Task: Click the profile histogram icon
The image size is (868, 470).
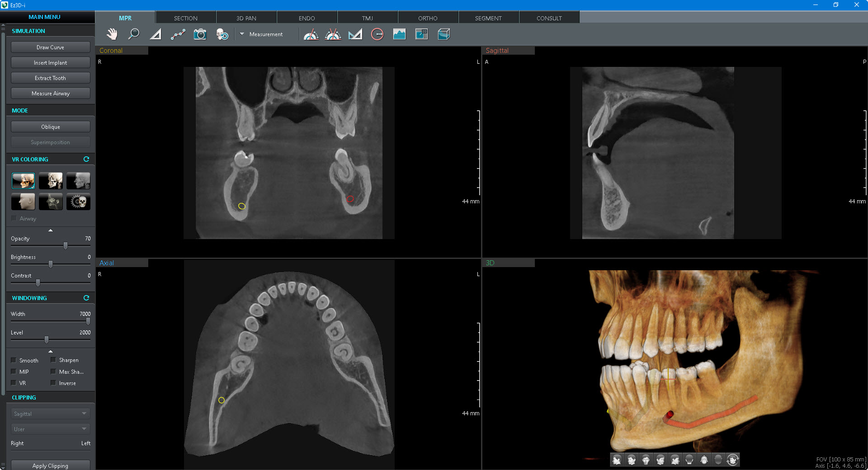Action: point(399,34)
